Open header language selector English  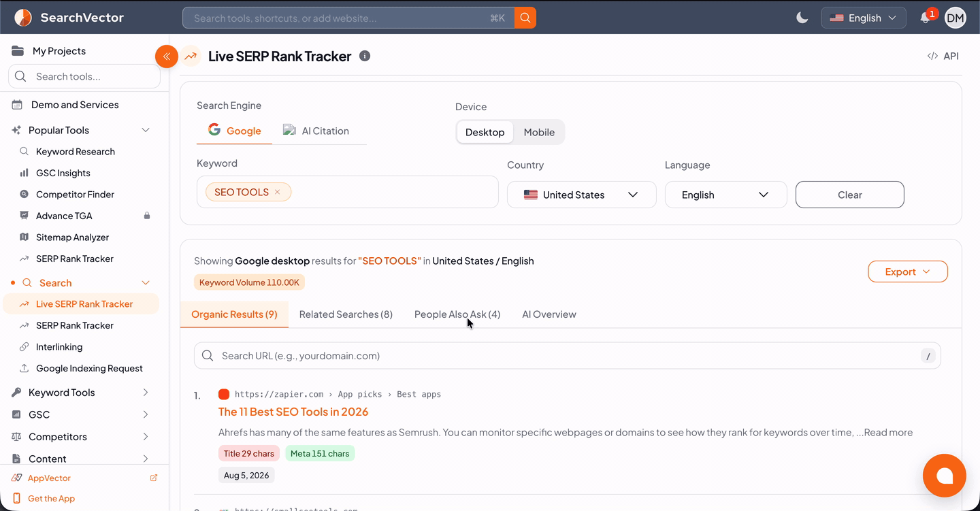click(x=864, y=18)
